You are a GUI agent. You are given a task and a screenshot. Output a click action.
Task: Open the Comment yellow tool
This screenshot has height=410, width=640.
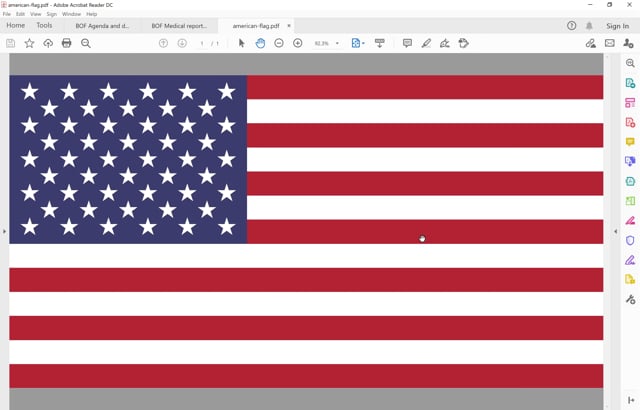(630, 142)
